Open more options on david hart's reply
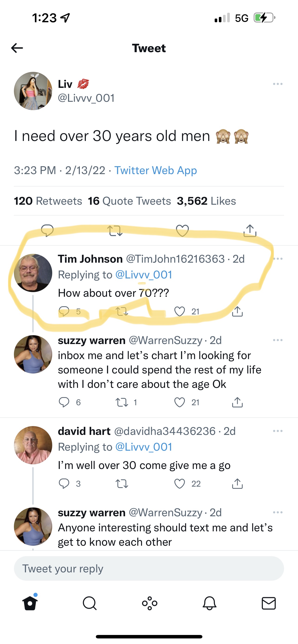 278,431
